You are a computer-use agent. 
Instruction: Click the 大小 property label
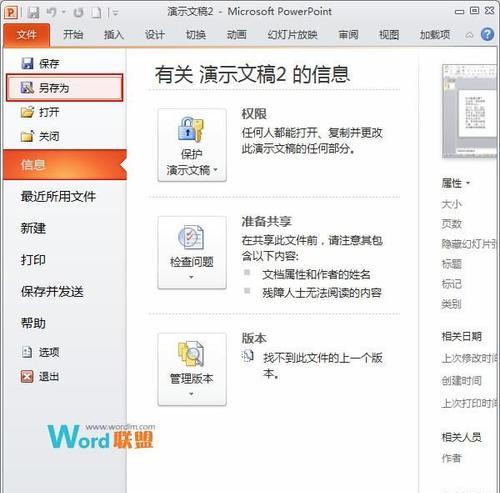click(x=452, y=204)
